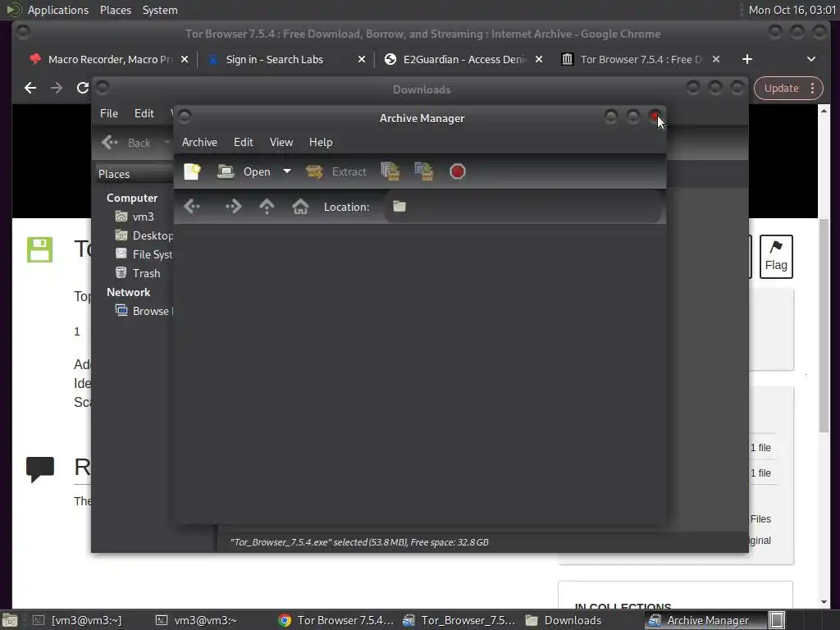The width and height of the screenshot is (840, 630).
Task: Select vm3 home folder in sidebar
Action: (x=135, y=217)
